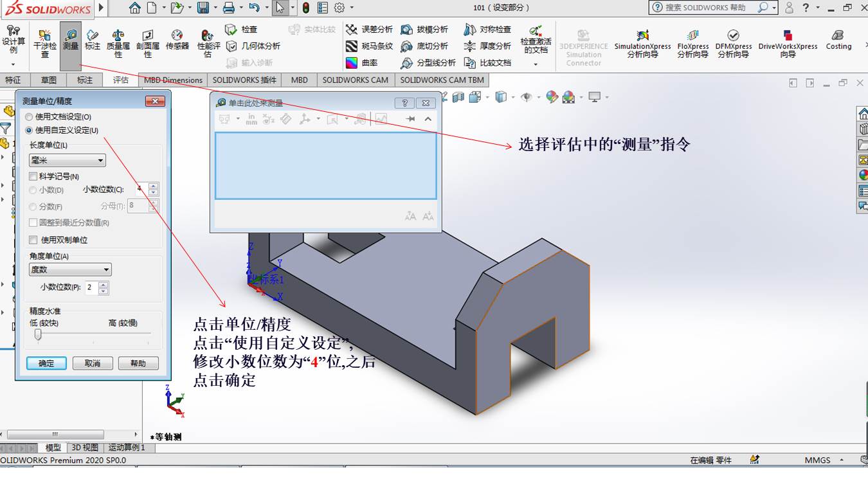Switch to MBD Dimensions tab
This screenshot has width=868, height=488.
click(173, 80)
